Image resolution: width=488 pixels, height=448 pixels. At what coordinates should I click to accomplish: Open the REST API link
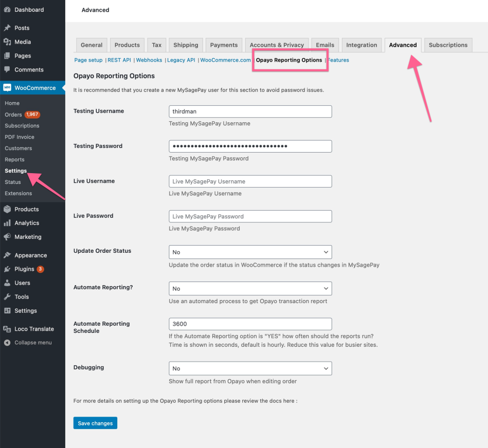tap(119, 60)
